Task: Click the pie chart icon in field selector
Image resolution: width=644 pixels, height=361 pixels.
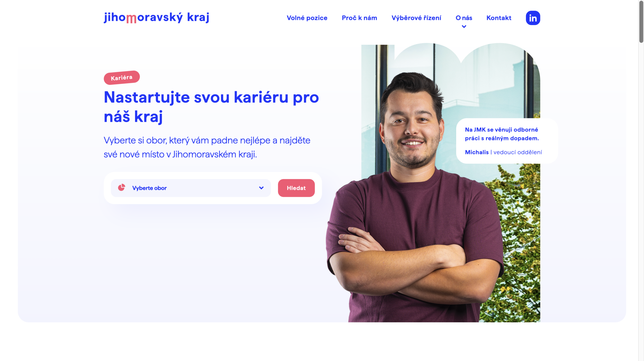Action: [122, 188]
